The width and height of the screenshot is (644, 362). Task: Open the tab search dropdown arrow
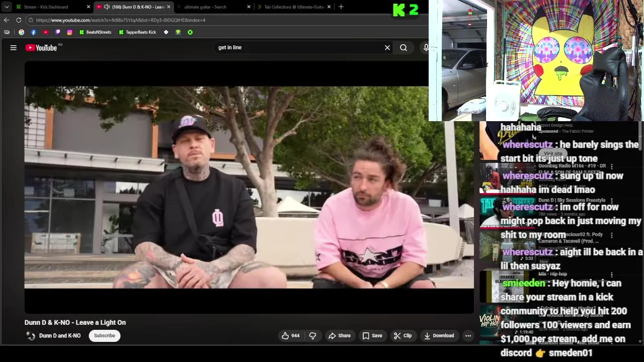coord(6,7)
